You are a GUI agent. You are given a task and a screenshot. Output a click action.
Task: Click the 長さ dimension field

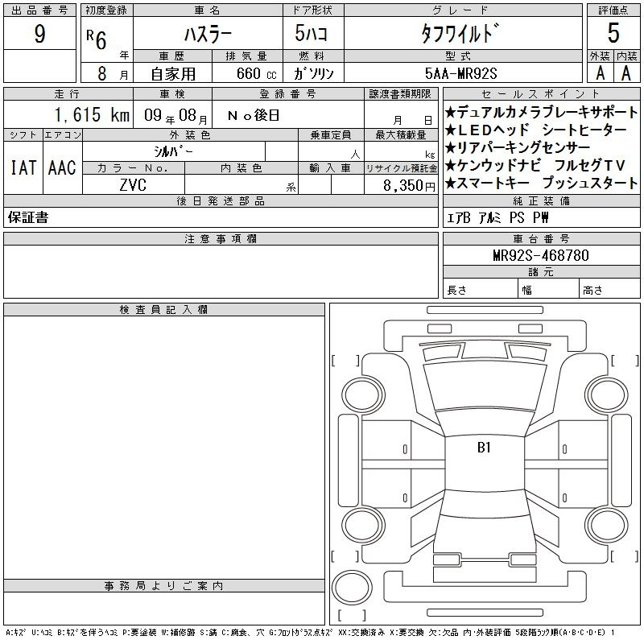pyautogui.click(x=481, y=288)
